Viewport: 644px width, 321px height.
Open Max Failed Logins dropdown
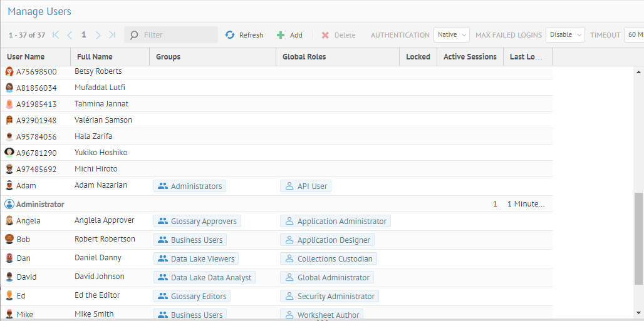click(x=564, y=35)
